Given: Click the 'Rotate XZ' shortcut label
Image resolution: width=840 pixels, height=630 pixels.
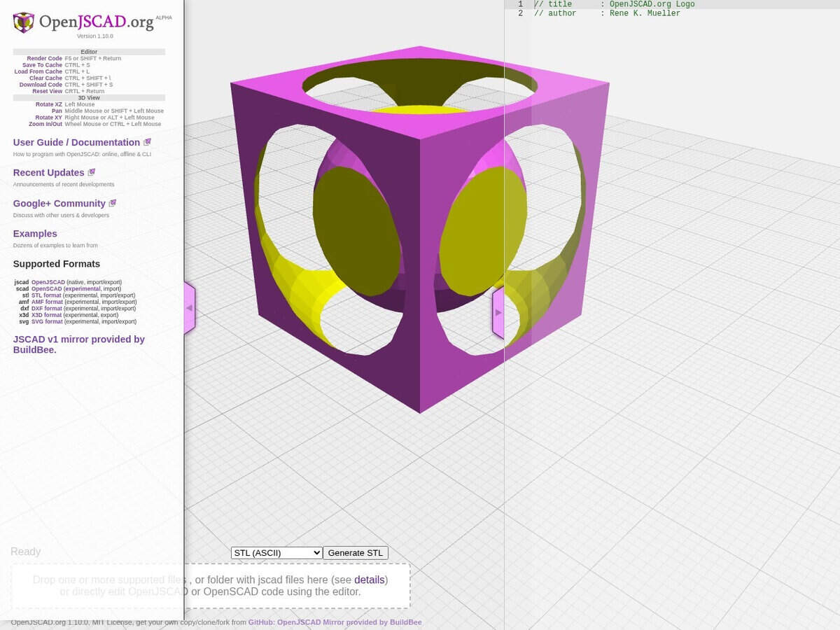Looking at the screenshot, I should pos(49,104).
